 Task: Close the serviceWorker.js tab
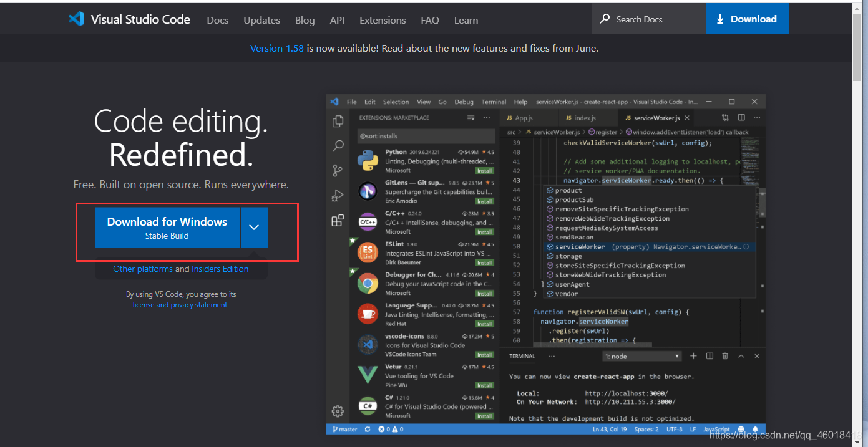coord(687,118)
